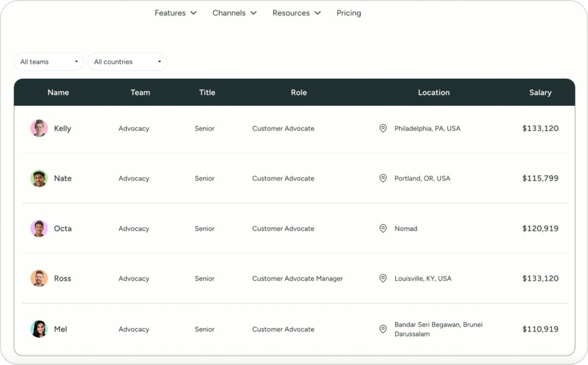
Task: Click location pin icon beside Philadelphia
Action: pyautogui.click(x=383, y=128)
